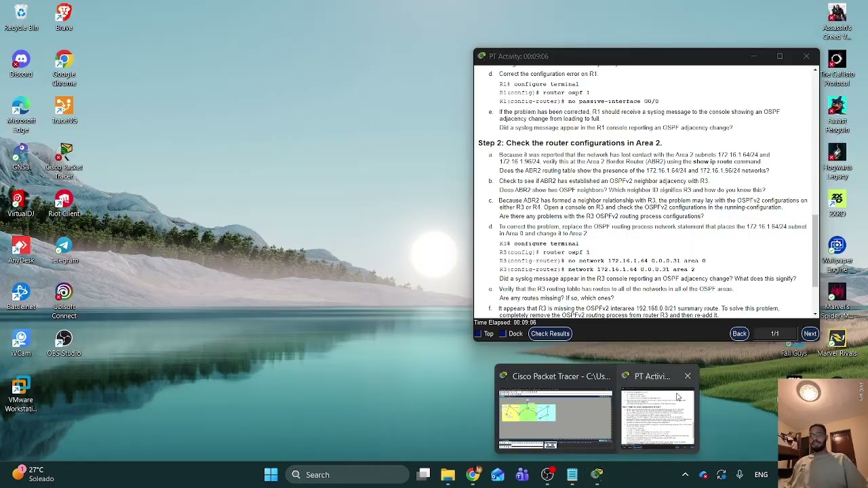The height and width of the screenshot is (488, 868).
Task: Click the Back button in PT Activity
Action: point(739,333)
